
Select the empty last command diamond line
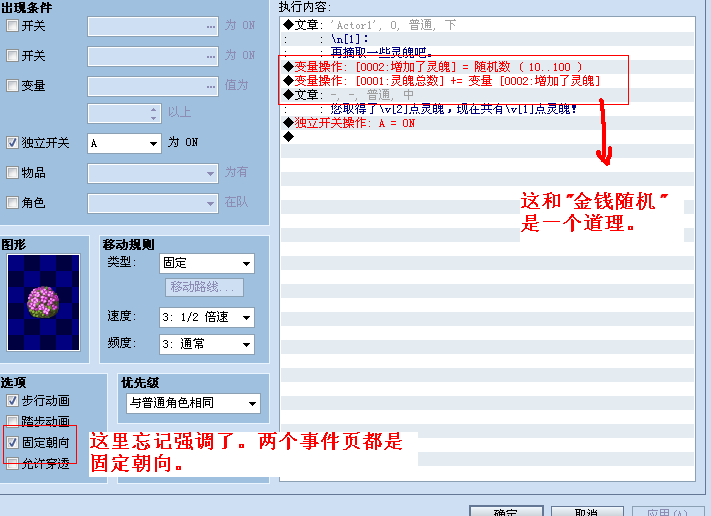pyautogui.click(x=487, y=137)
